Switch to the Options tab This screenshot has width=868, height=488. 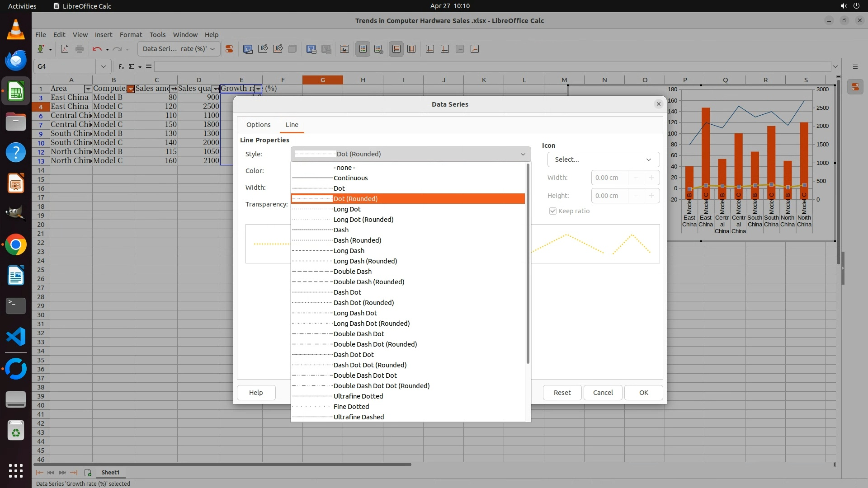[x=258, y=125]
